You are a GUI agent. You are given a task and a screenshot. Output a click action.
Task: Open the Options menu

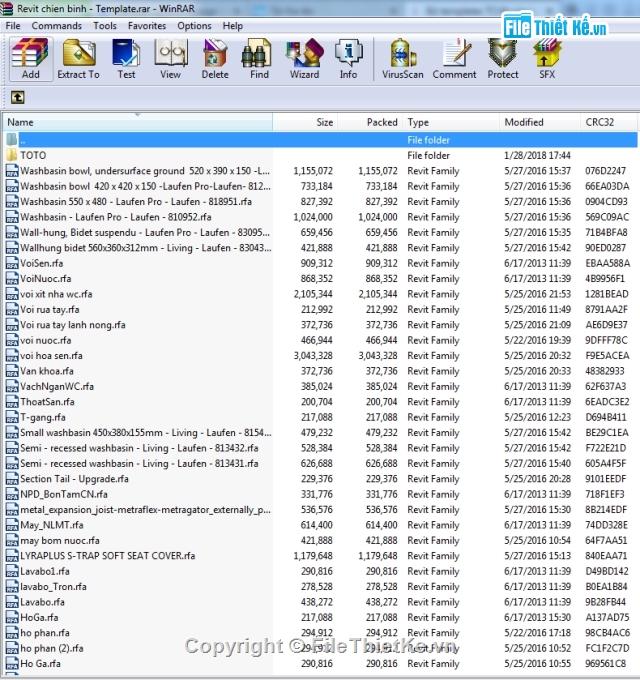[x=194, y=26]
